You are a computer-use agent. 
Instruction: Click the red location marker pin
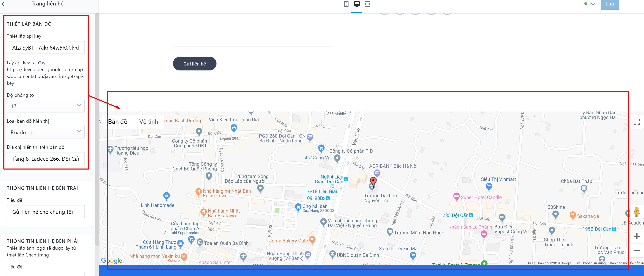tap(373, 181)
